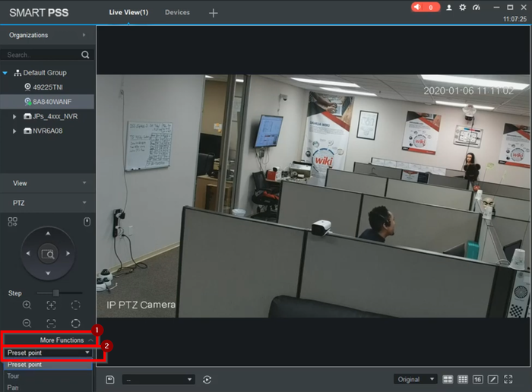Click the 3D positioning center PTZ icon
The width and height of the screenshot is (532, 392).
(48, 254)
